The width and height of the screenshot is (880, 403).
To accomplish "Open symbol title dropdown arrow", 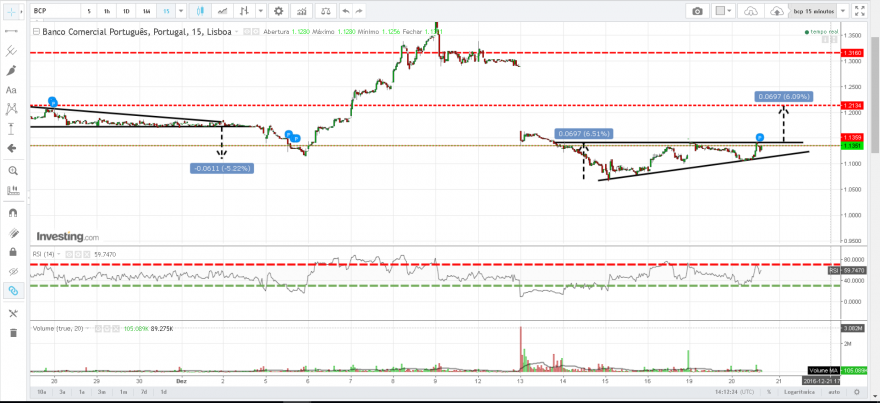I will [x=237, y=32].
